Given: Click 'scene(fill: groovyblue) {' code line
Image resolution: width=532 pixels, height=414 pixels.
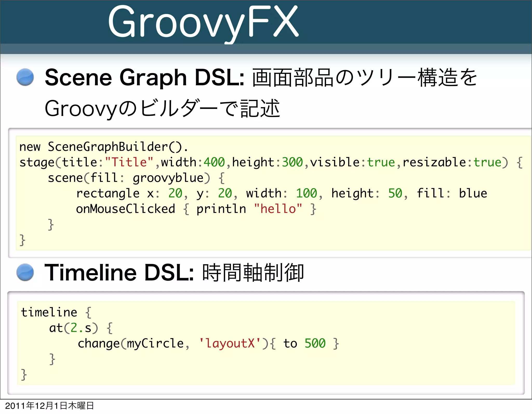Looking at the screenshot, I should click(x=136, y=178).
